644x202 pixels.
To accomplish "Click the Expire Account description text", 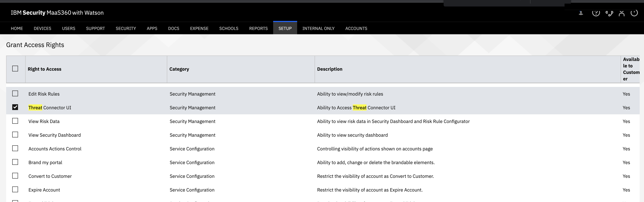I will coord(370,190).
